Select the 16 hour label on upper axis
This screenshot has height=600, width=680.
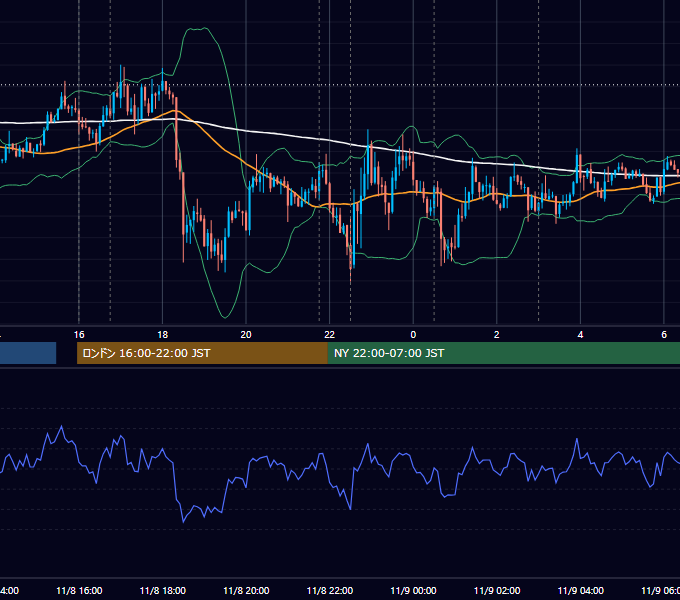(79, 335)
